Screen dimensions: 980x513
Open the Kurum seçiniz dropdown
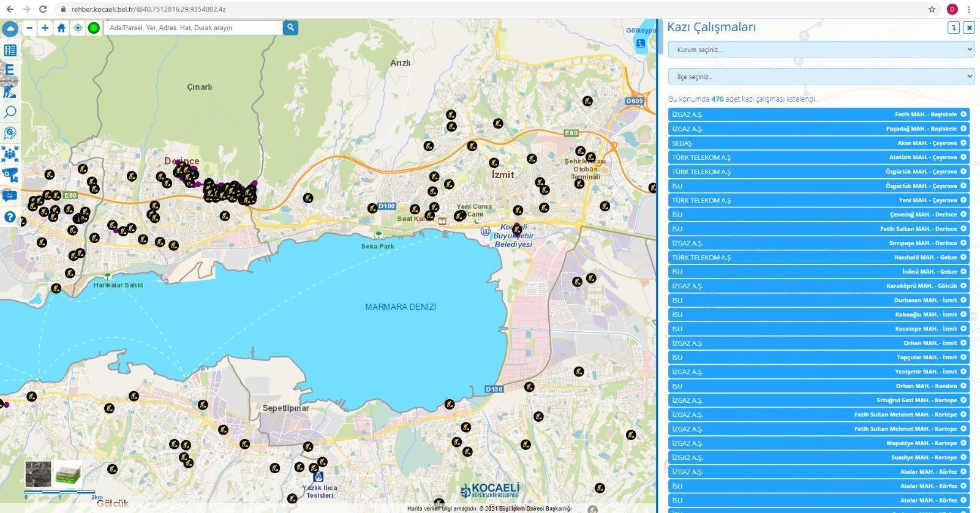(821, 50)
